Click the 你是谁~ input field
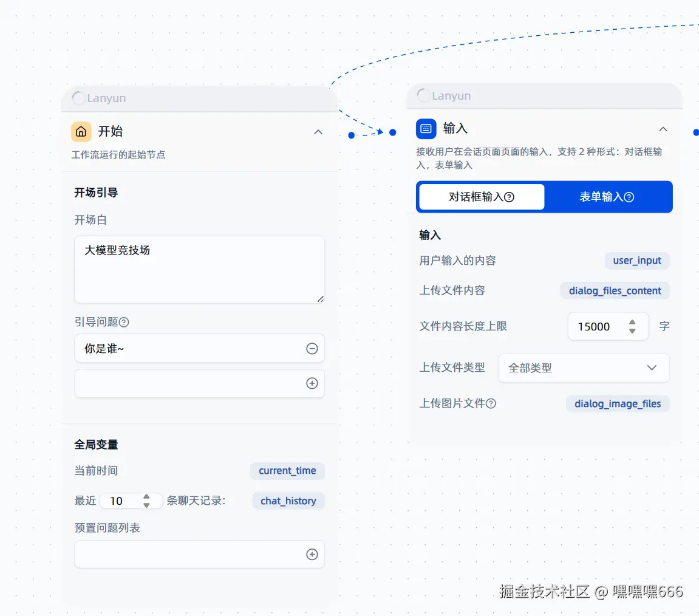Image resolution: width=699 pixels, height=616 pixels. [199, 348]
